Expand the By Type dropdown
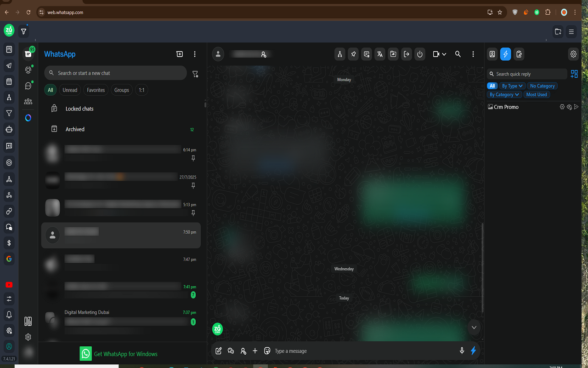Viewport: 588px width, 368px height. tap(512, 86)
